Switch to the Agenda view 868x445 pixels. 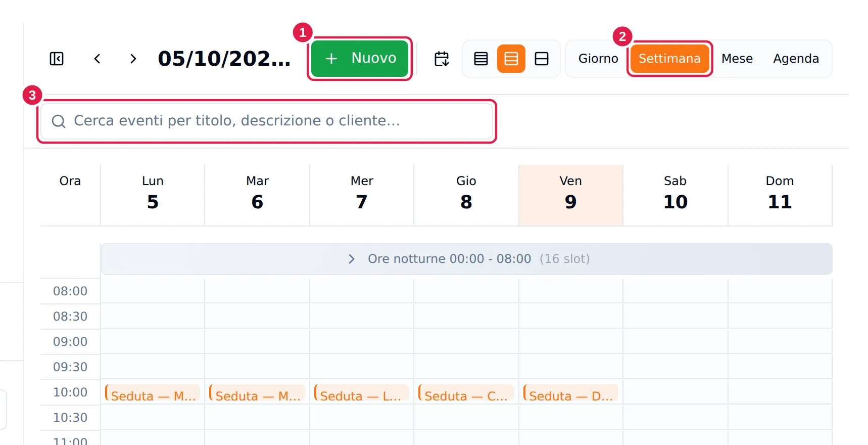point(796,59)
